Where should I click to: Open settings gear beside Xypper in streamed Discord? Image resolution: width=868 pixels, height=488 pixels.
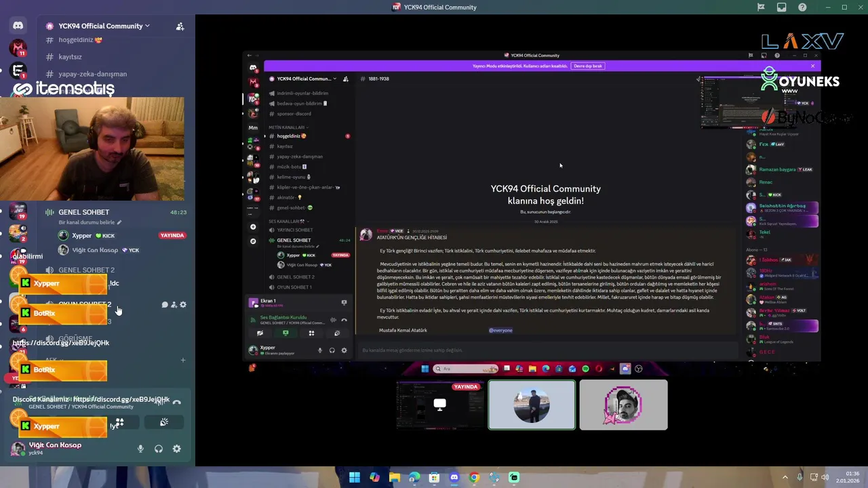[344, 350]
